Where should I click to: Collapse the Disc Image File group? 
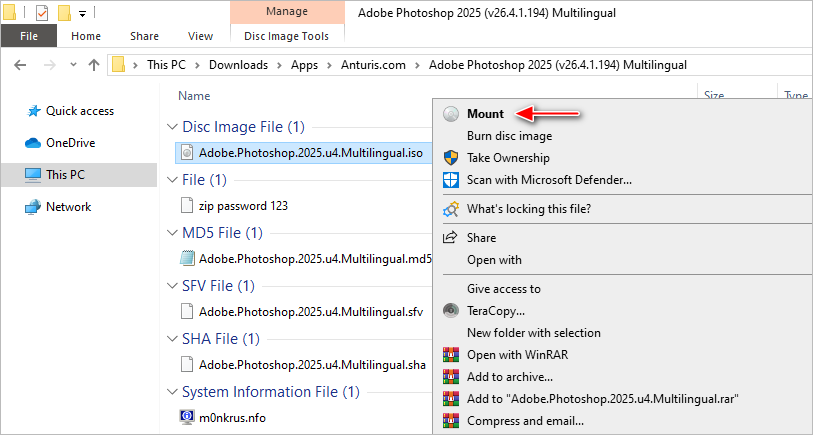click(x=171, y=128)
